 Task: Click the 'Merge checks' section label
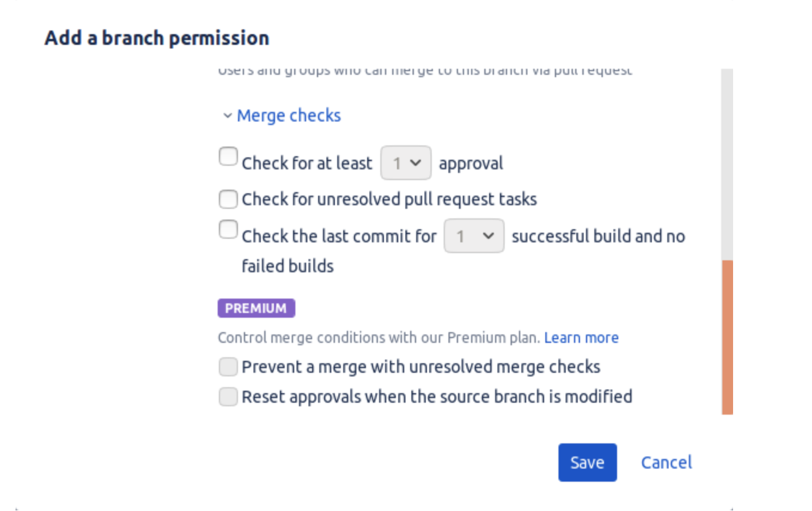coord(289,115)
